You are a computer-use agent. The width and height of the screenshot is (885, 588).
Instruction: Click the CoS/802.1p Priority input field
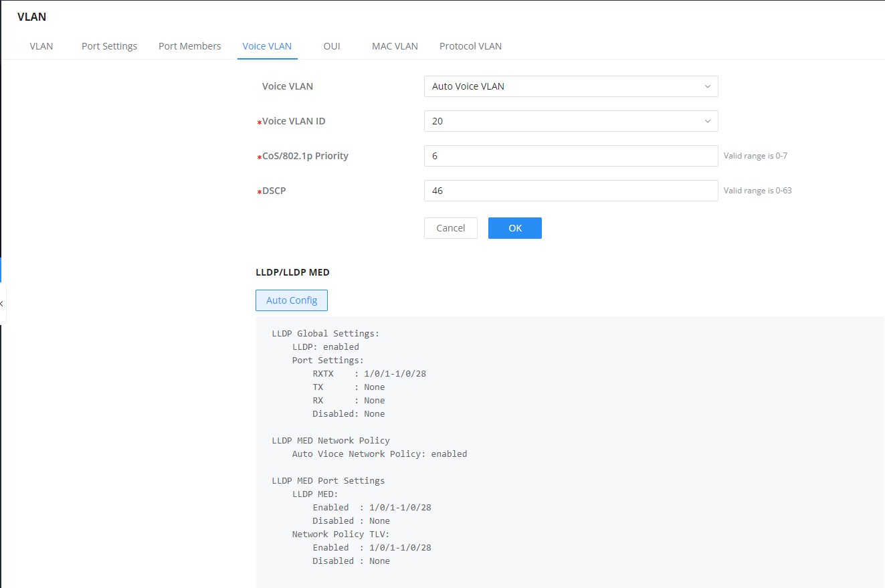coord(571,156)
